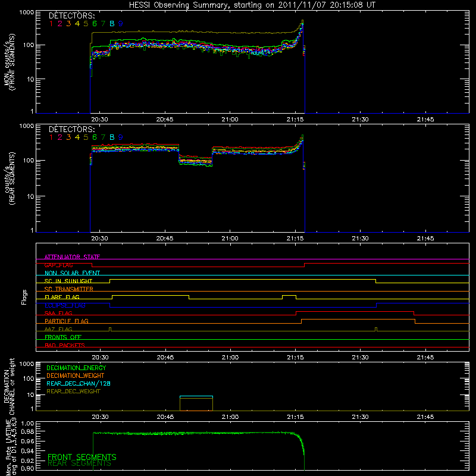Click 21:45 tick under rear segments plot
The image size is (476, 476).
tap(425, 238)
